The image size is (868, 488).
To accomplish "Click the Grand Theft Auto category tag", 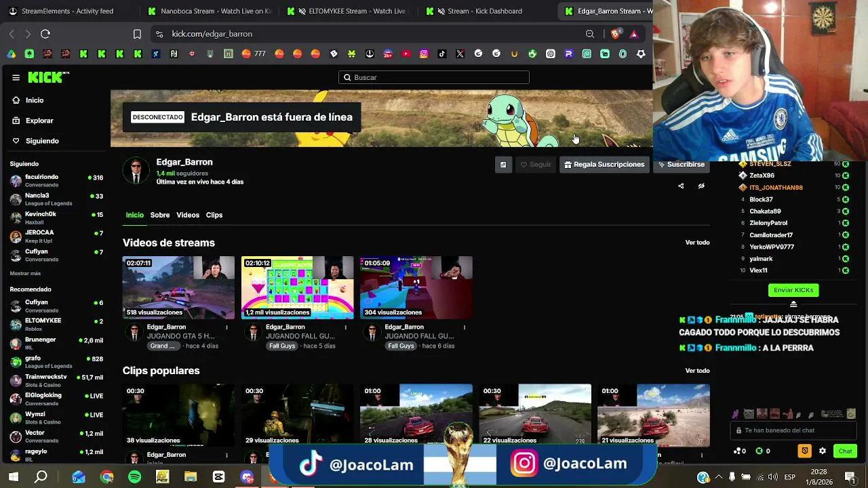I will click(x=163, y=346).
